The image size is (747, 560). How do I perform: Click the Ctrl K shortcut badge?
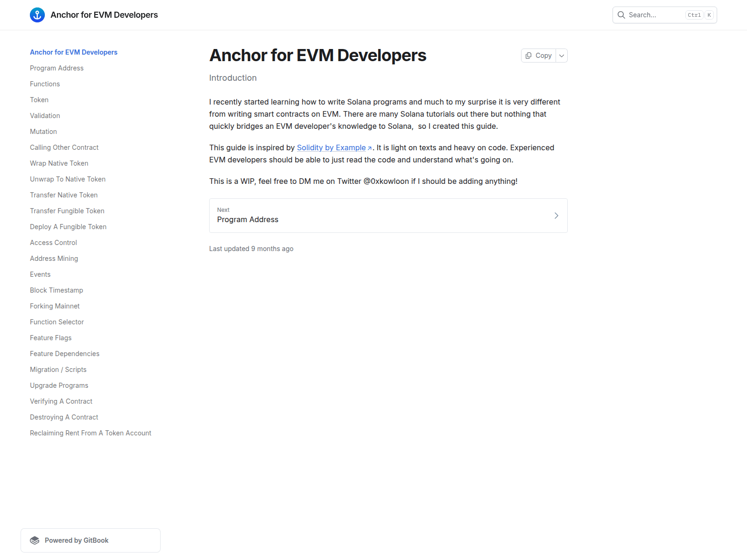coord(699,15)
